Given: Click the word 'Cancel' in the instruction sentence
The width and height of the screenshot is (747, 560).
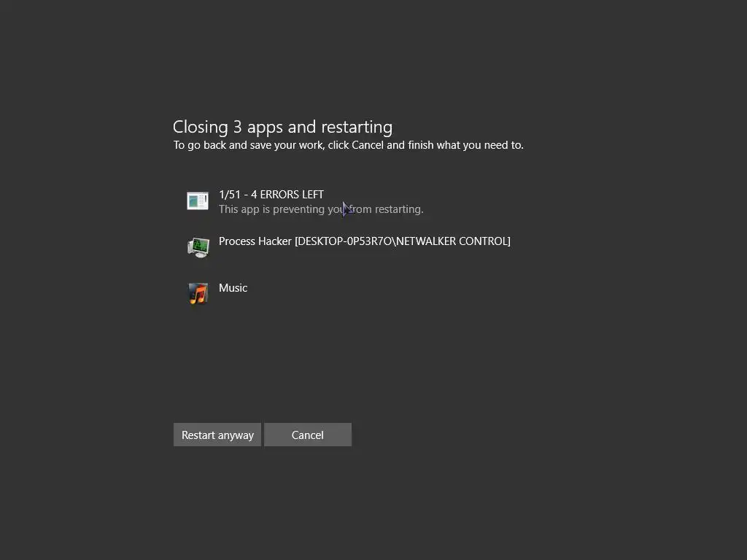Looking at the screenshot, I should coord(368,145).
